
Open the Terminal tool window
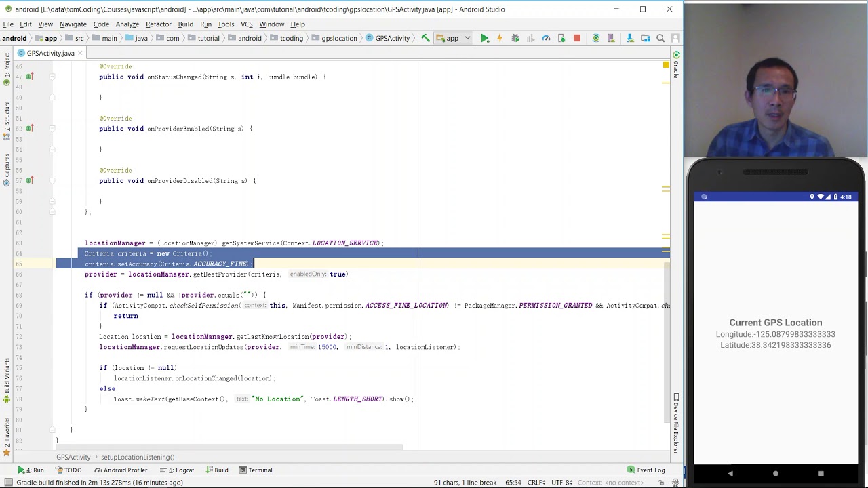point(256,470)
